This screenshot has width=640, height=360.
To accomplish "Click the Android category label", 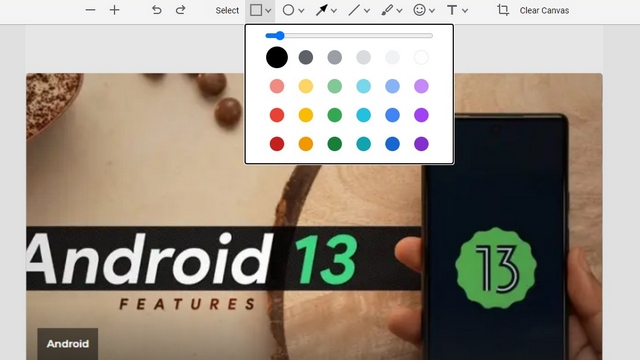I will click(67, 344).
